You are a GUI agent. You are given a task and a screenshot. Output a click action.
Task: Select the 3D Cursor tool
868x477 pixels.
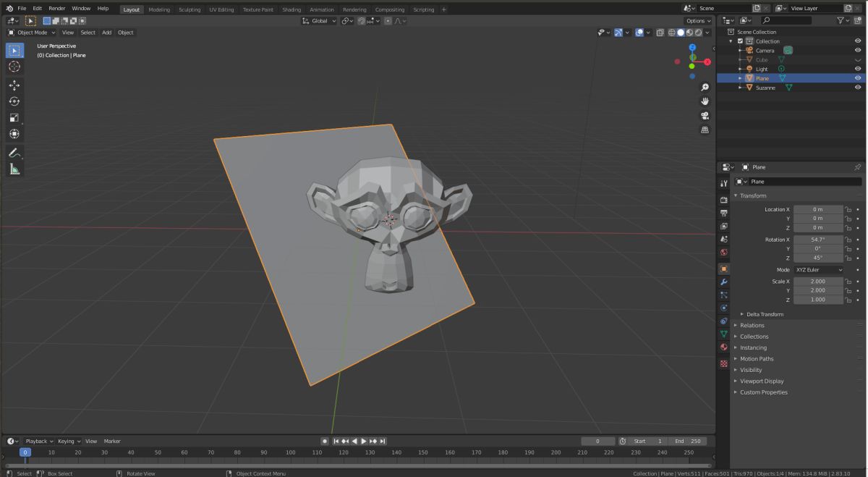14,67
